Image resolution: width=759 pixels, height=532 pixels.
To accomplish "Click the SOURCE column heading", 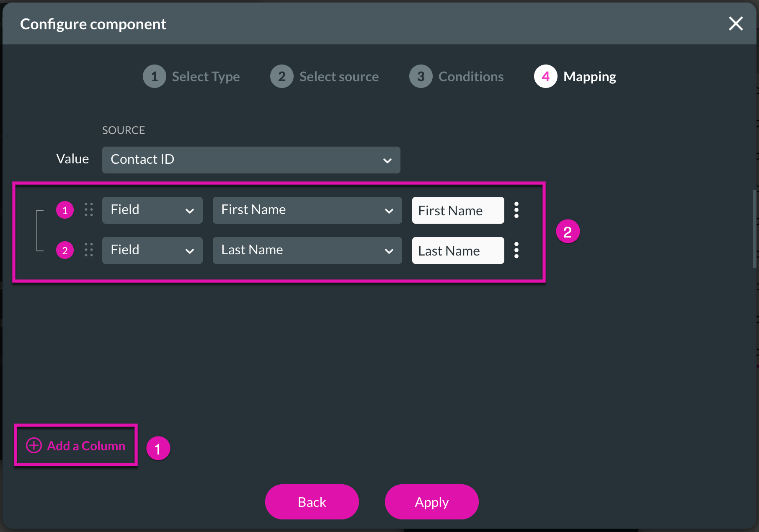I will pyautogui.click(x=124, y=130).
